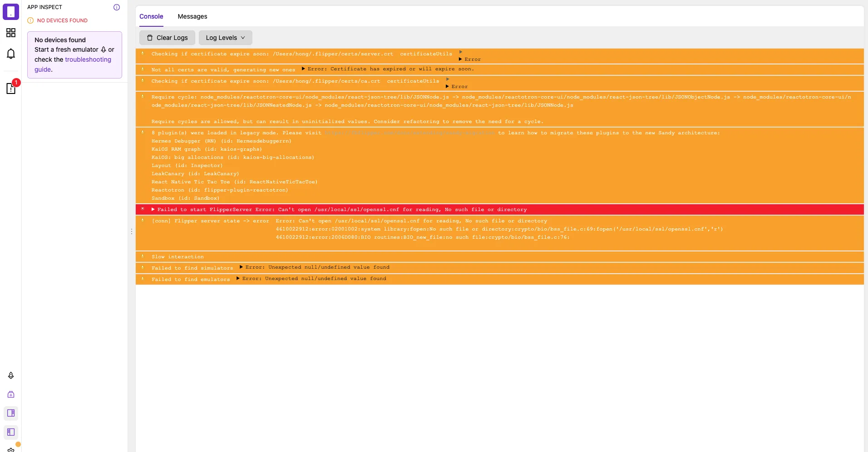Click the App Inspect info icon
Viewport: 868px width, 452px height.
pos(117,7)
